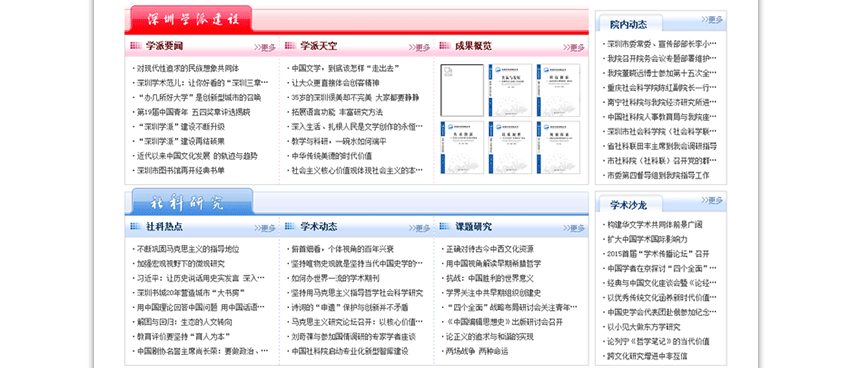
Task: Open 更多 link beside 成果概览 heading
Action: [574, 48]
